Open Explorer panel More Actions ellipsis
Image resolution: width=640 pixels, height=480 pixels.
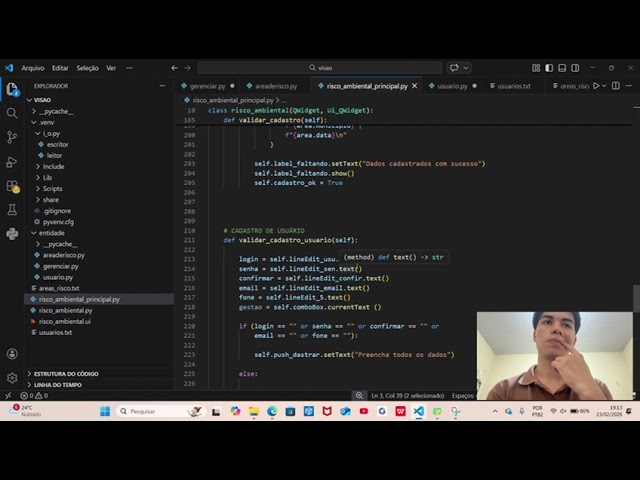[162, 86]
